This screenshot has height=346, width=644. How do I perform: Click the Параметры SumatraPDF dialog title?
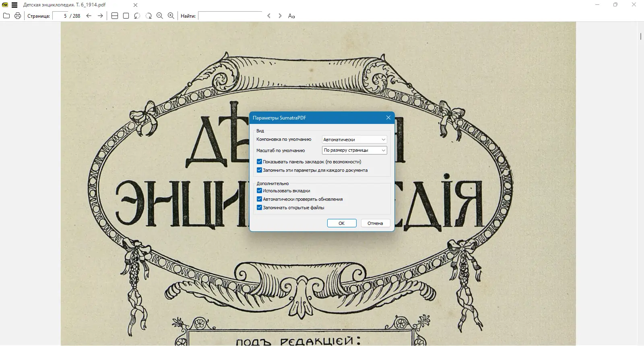(x=279, y=118)
